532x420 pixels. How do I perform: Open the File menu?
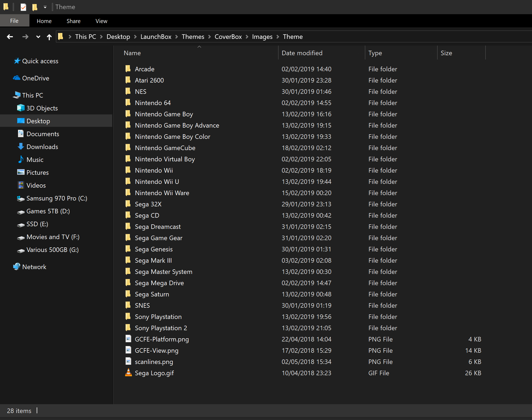[14, 21]
